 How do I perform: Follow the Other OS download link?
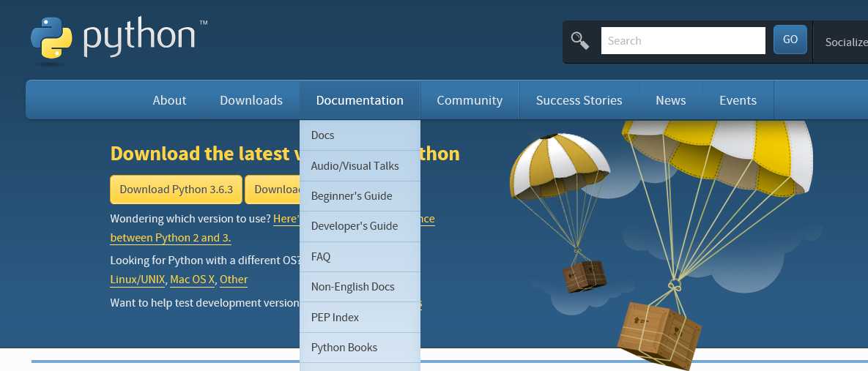point(234,280)
